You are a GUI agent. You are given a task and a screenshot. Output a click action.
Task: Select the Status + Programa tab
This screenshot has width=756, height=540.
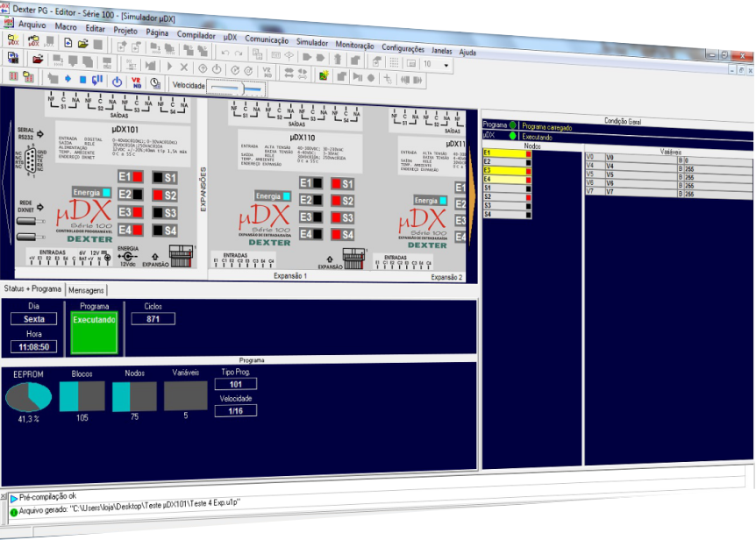pos(32,288)
